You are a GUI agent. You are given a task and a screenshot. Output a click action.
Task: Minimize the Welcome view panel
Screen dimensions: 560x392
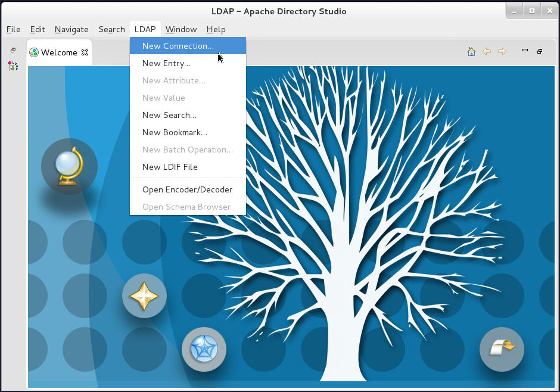(x=524, y=51)
